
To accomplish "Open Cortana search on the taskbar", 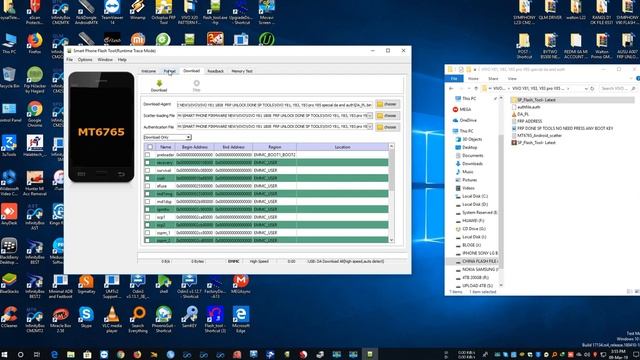I will point(20,355).
